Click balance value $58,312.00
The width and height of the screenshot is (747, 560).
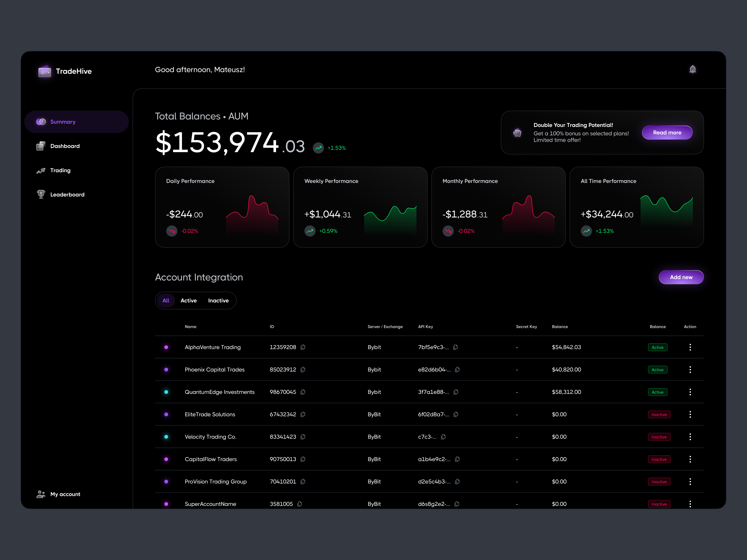pyautogui.click(x=566, y=392)
